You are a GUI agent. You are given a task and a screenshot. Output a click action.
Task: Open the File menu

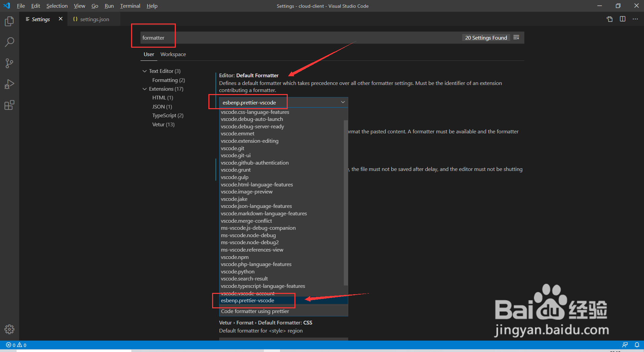click(x=21, y=6)
